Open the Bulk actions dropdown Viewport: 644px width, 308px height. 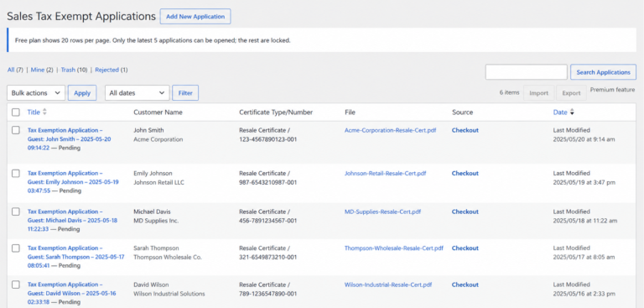pos(36,93)
